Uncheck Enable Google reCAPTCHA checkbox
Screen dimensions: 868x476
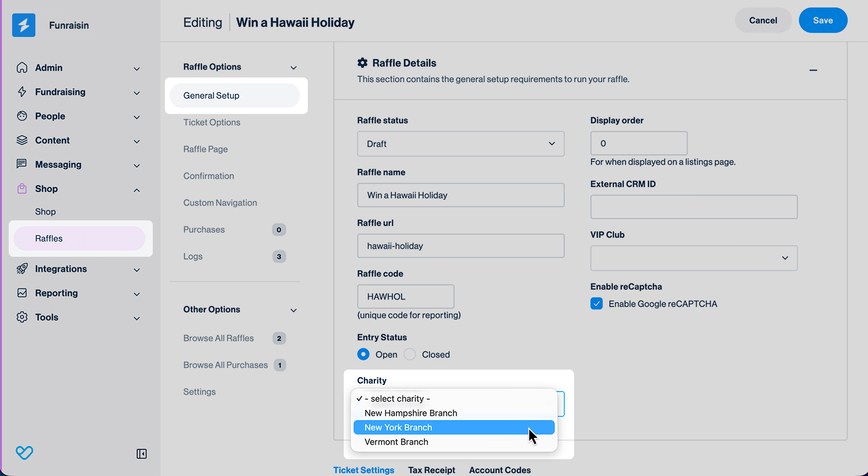pyautogui.click(x=597, y=304)
